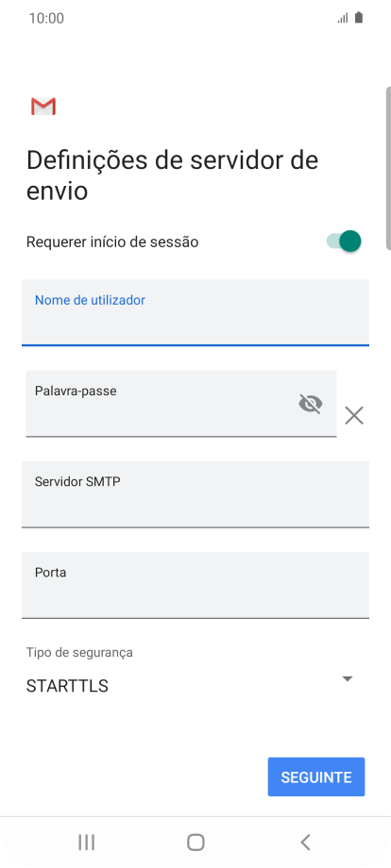Tap the signal strength icon
This screenshot has height=868, width=391.
pyautogui.click(x=343, y=18)
